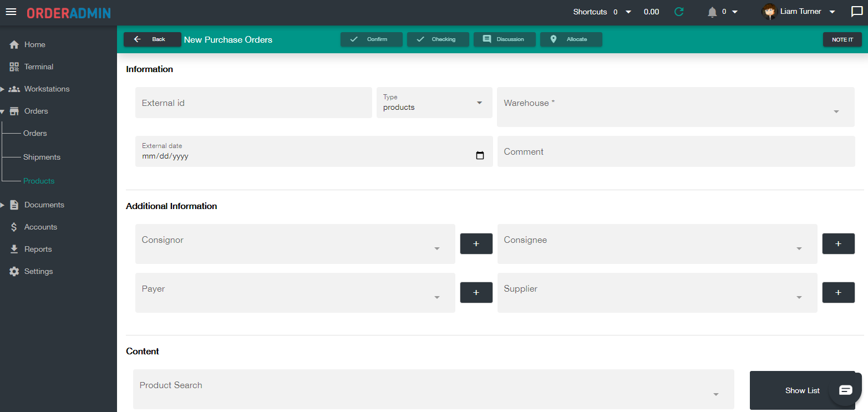Click the Checking button
Image resolution: width=868 pixels, height=412 pixels.
438,39
